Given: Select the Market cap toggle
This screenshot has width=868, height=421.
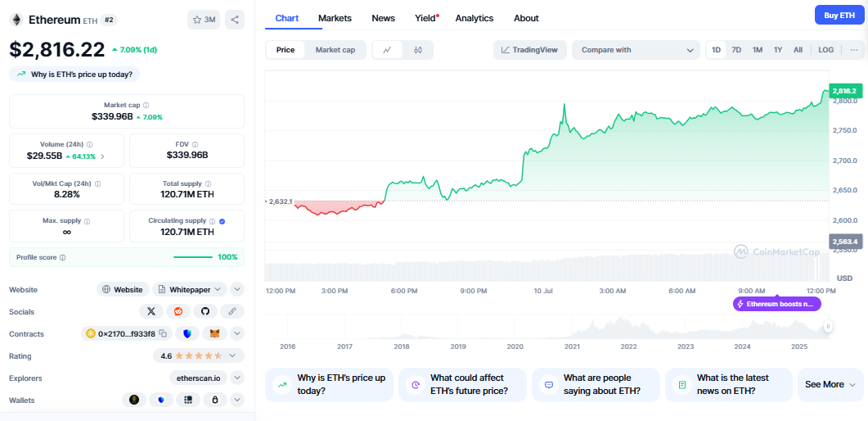Looking at the screenshot, I should pos(335,50).
